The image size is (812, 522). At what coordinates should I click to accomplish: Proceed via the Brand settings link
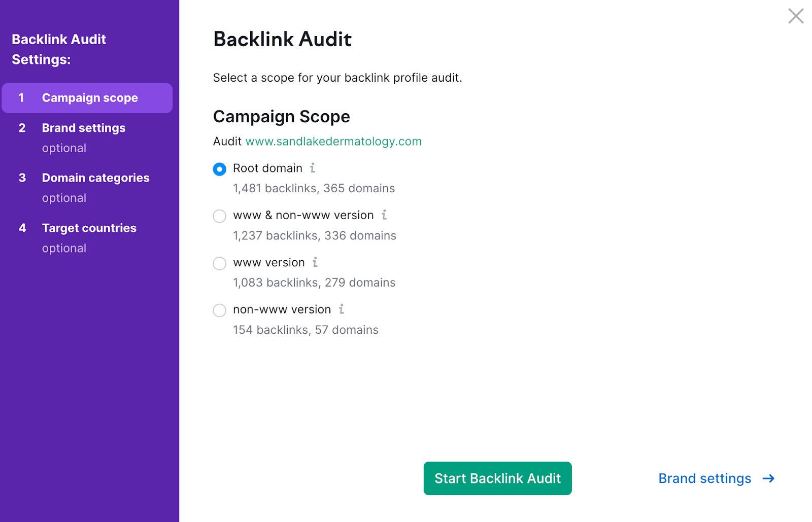[x=704, y=478]
